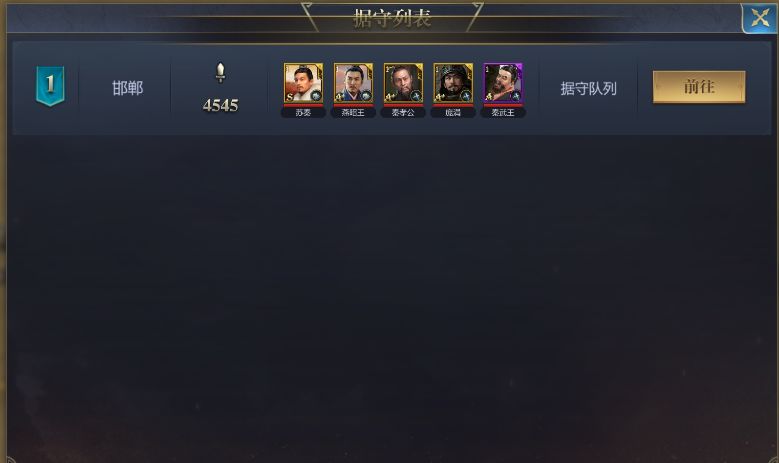This screenshot has height=463, width=779.
Task: Select the 据守队列 label
Action: (588, 88)
